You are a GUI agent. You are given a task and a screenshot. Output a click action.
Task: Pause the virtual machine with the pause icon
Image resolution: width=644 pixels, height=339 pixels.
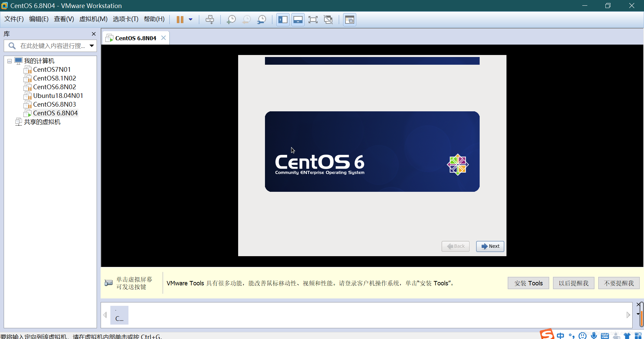click(180, 19)
